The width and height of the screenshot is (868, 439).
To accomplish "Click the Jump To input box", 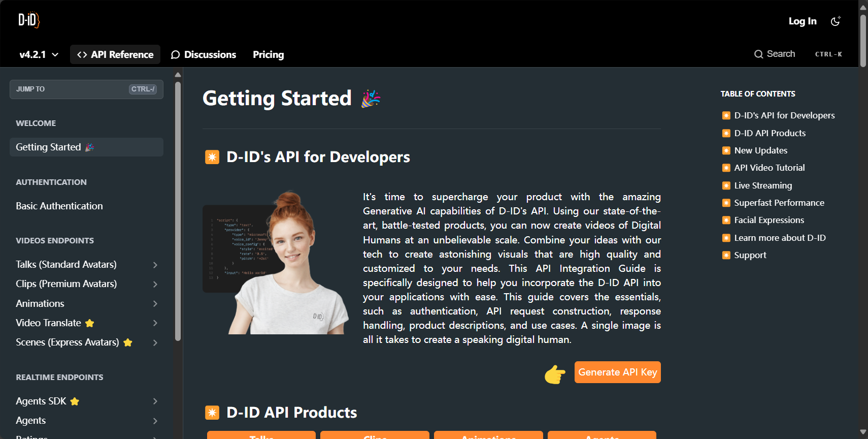I will [x=86, y=89].
